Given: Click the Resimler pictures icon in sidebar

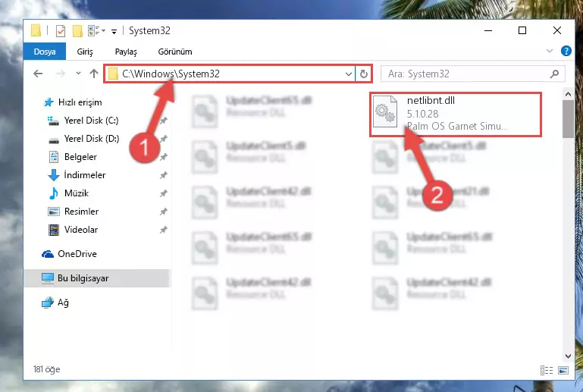Looking at the screenshot, I should (x=54, y=212).
